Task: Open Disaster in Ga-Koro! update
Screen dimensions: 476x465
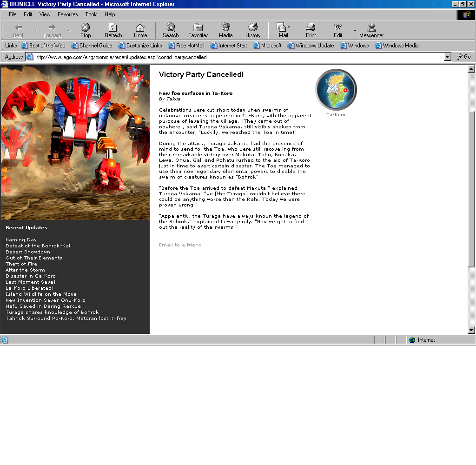Action: 32,276
